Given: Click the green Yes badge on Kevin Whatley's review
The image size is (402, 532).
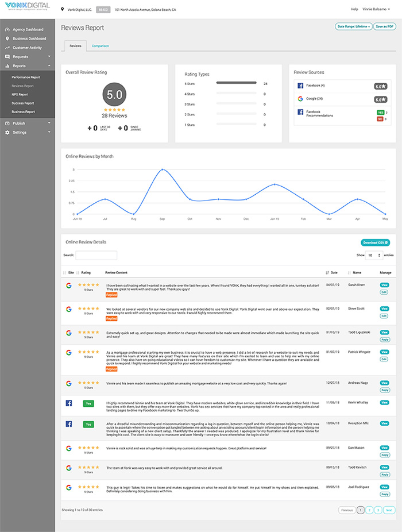Looking at the screenshot, I should pos(88,403).
